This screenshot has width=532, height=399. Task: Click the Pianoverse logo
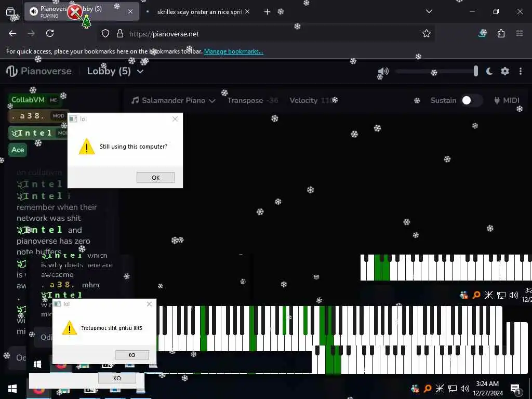pos(39,71)
